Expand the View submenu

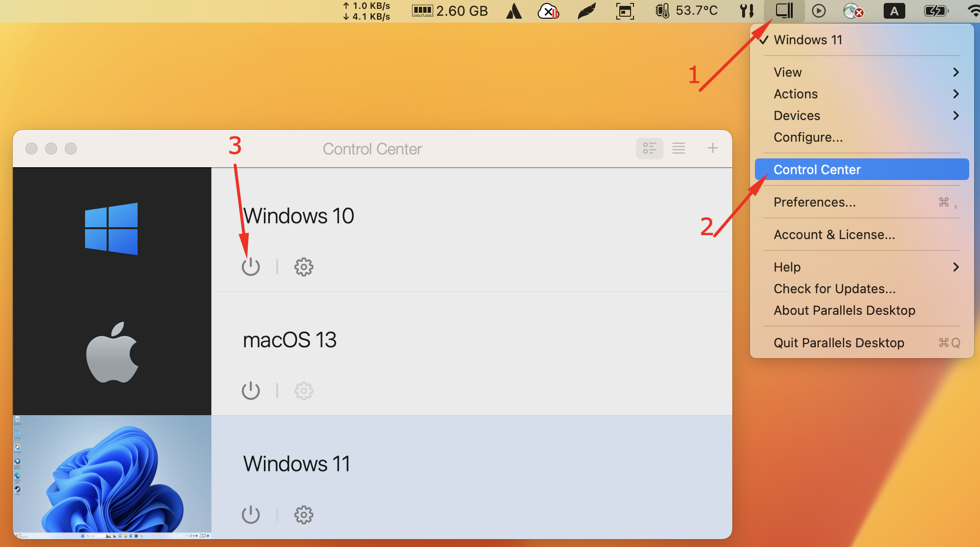[x=862, y=72]
